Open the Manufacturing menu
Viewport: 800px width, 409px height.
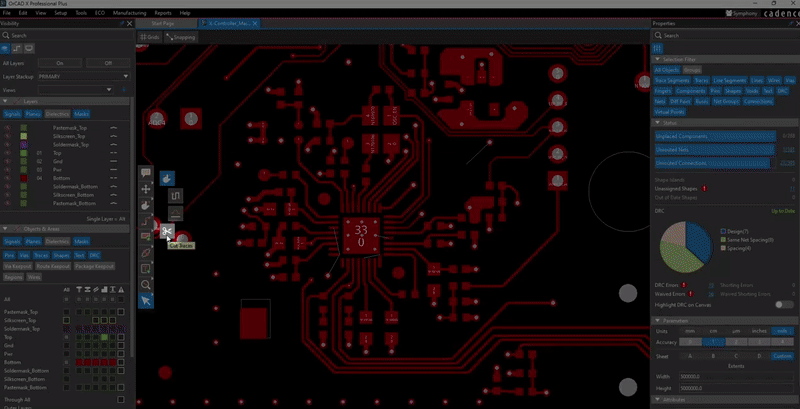tap(130, 13)
